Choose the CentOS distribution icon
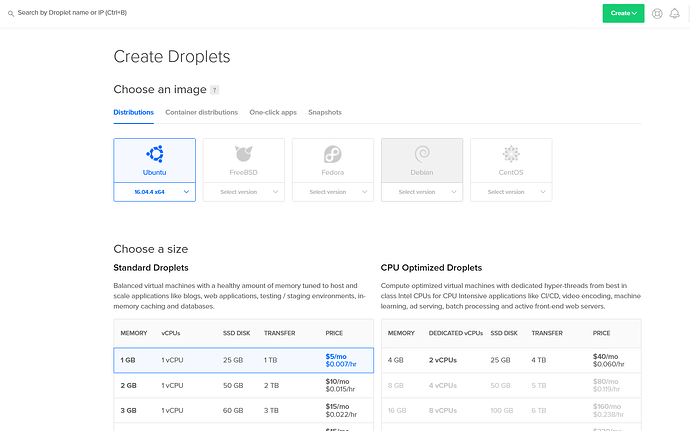Screen dimensions: 690x431 [511, 154]
